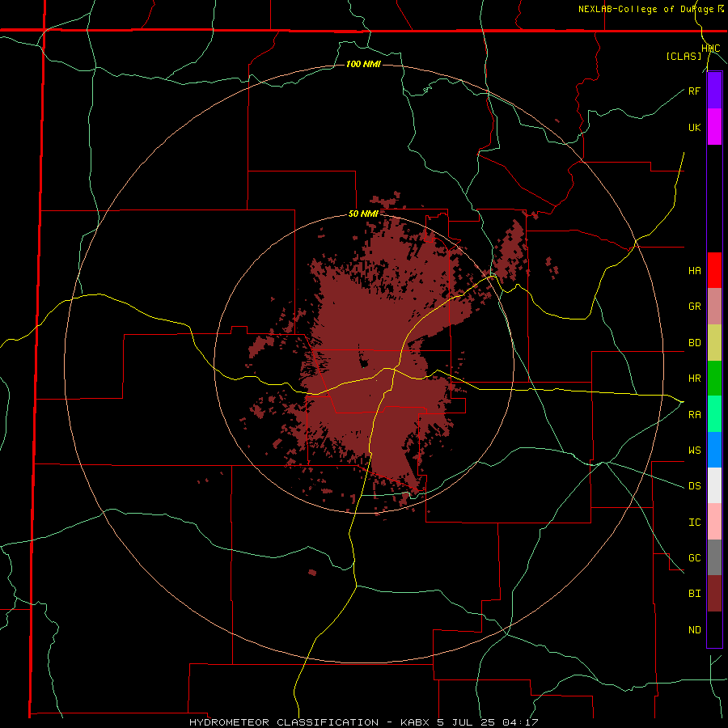Select the HA legend label

694,271
